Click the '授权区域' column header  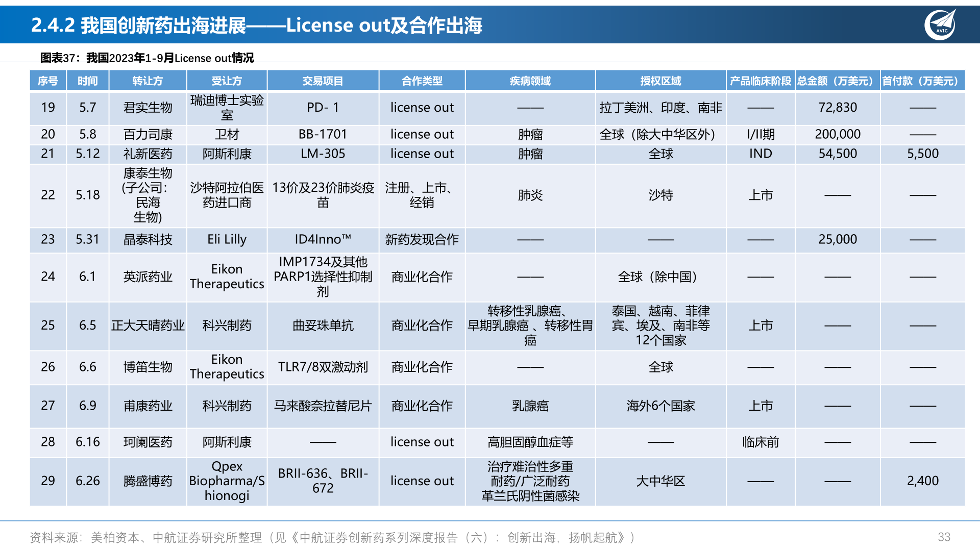[x=661, y=81]
